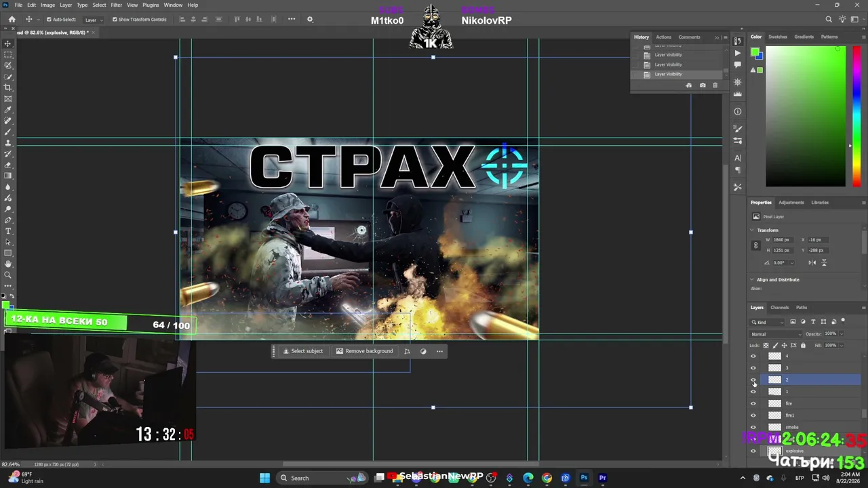Open the Fill slider dropdown arrow
Image resolution: width=868 pixels, height=488 pixels.
pyautogui.click(x=842, y=346)
